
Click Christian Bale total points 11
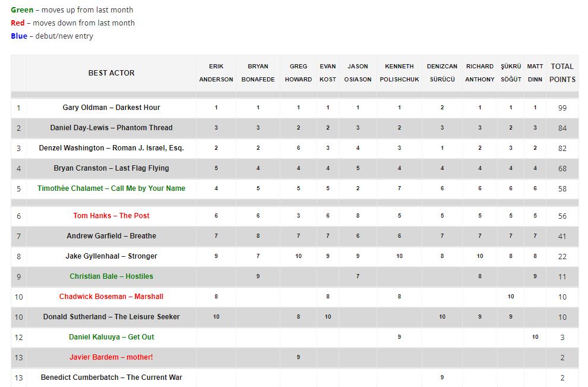tap(562, 278)
